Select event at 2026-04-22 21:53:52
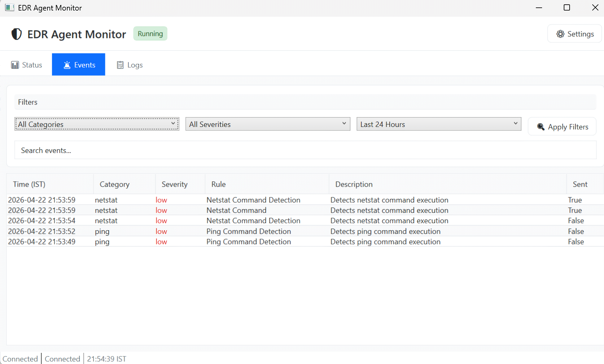604x364 pixels. [305, 231]
